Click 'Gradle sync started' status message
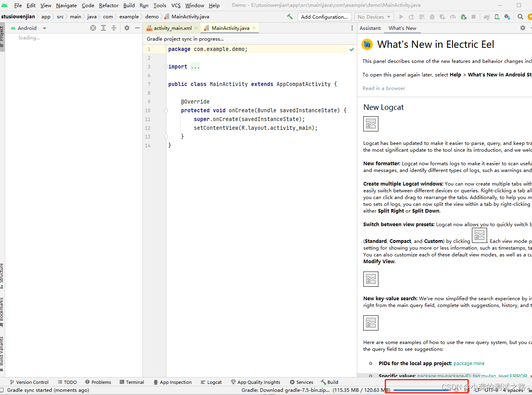532x395 pixels. coord(48,390)
